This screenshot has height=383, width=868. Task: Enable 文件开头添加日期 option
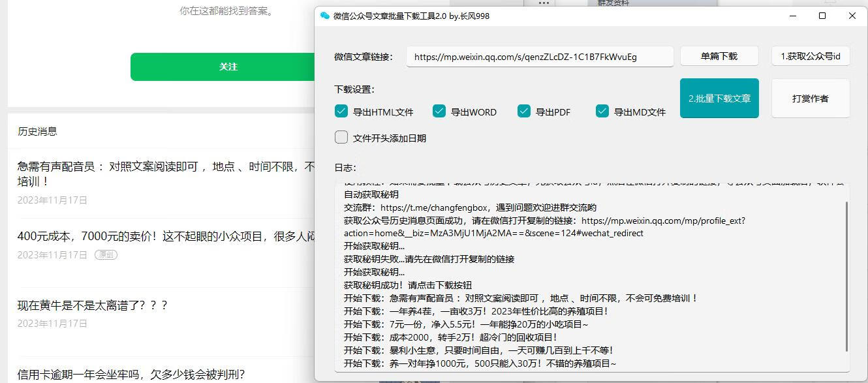coord(341,137)
